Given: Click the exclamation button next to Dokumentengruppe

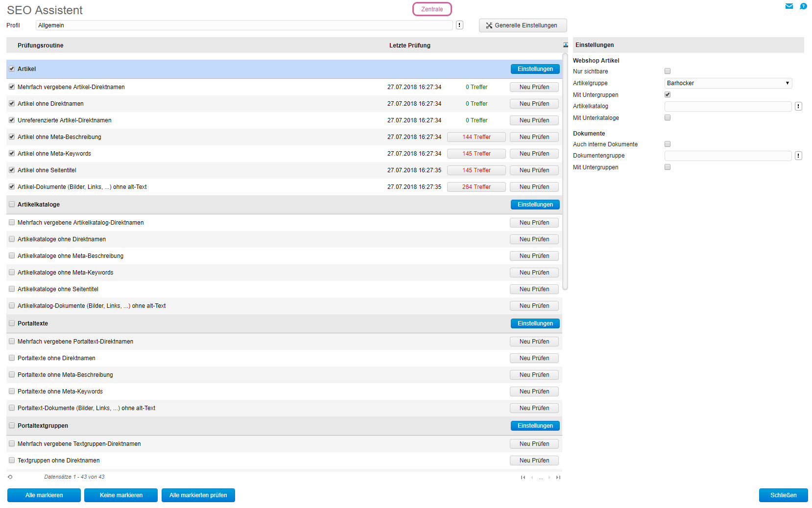Looking at the screenshot, I should pyautogui.click(x=798, y=156).
